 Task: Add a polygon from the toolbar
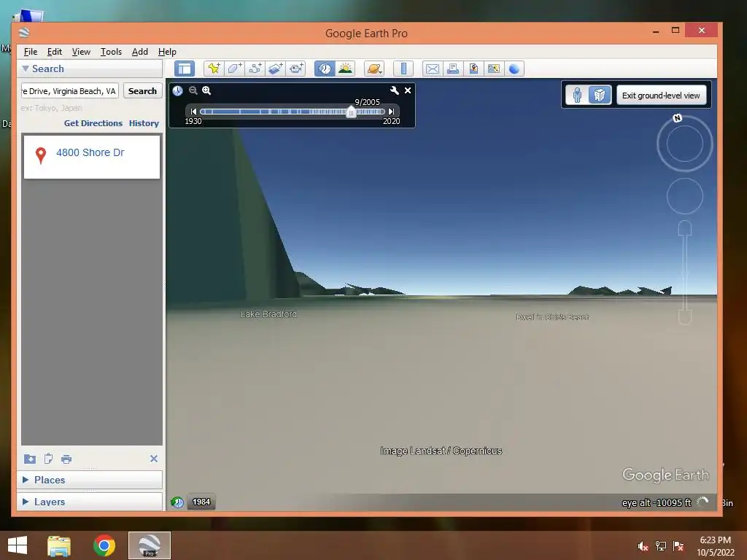[234, 69]
